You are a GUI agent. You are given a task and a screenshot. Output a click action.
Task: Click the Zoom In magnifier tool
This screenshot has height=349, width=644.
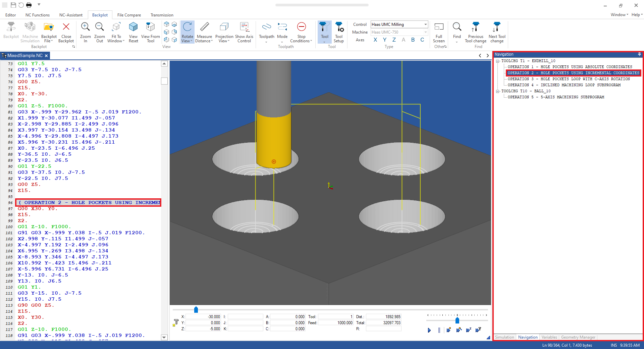coord(85,32)
